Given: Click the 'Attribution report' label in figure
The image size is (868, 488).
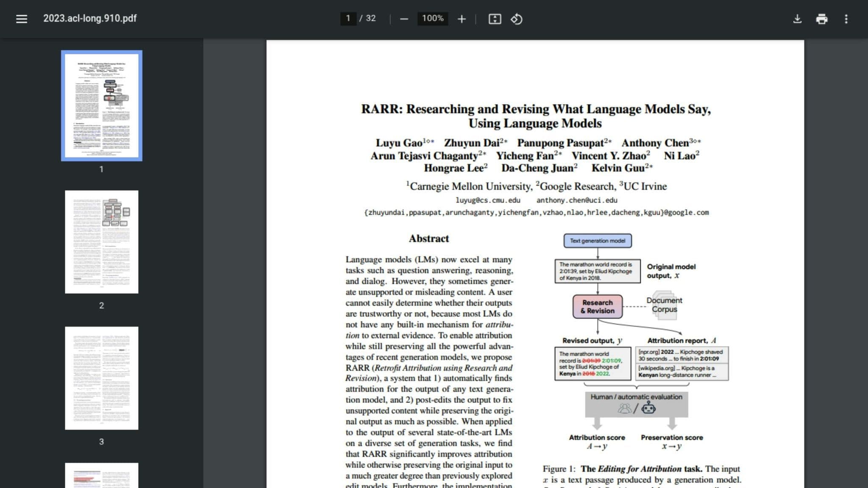Looking at the screenshot, I should click(682, 341).
